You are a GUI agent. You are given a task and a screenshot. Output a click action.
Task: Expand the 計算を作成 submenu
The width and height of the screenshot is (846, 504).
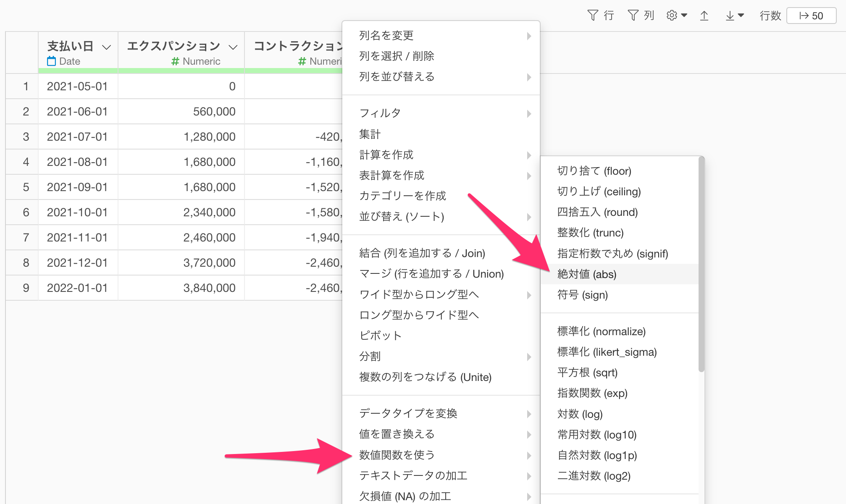tap(441, 155)
